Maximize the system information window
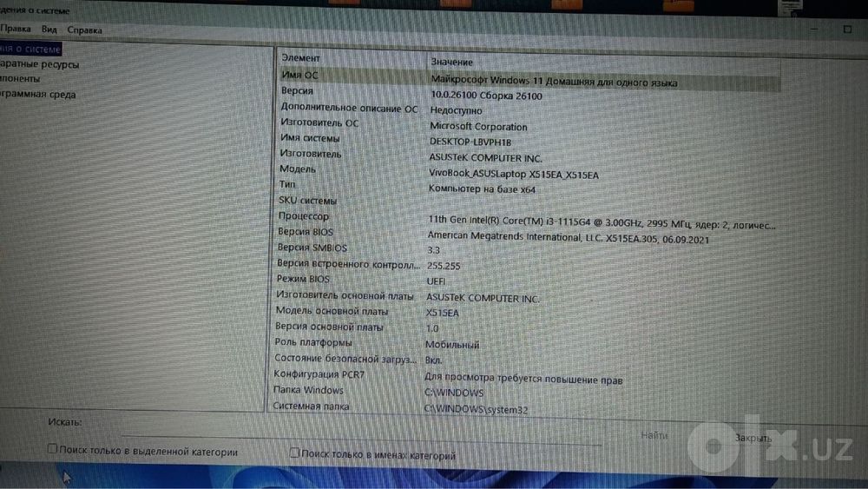The width and height of the screenshot is (868, 489). (x=847, y=30)
